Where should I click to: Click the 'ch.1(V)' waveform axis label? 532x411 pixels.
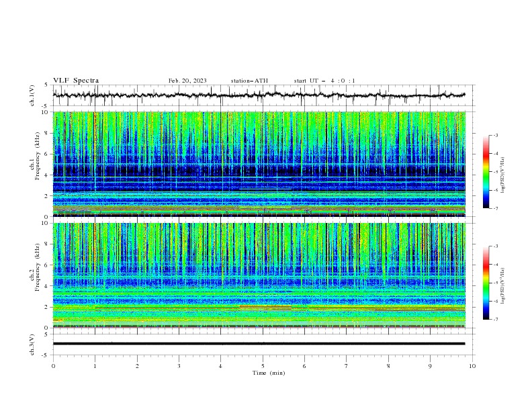pyautogui.click(x=32, y=95)
